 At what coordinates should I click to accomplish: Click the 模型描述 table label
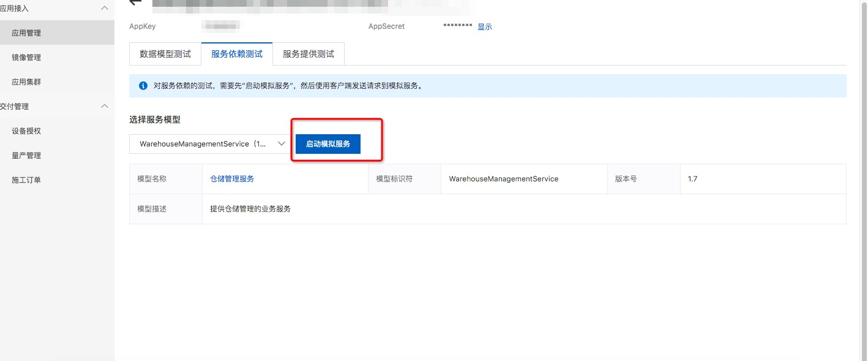tap(152, 209)
